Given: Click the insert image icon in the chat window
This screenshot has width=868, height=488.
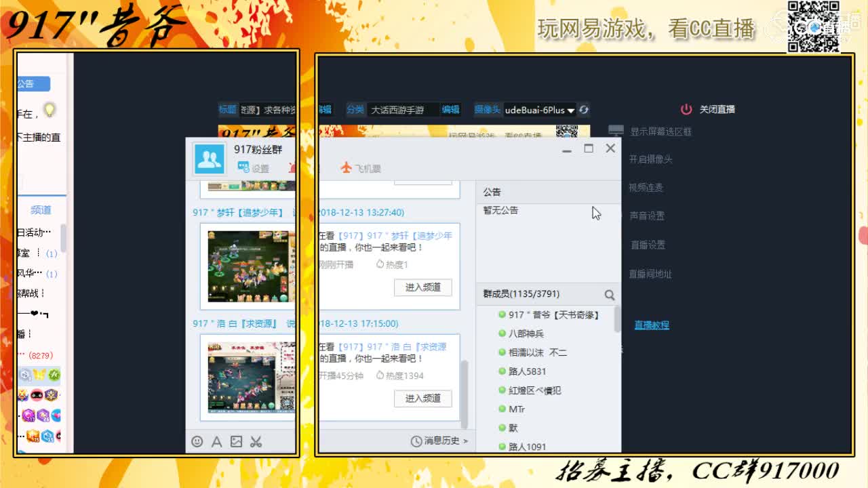Looking at the screenshot, I should [236, 441].
